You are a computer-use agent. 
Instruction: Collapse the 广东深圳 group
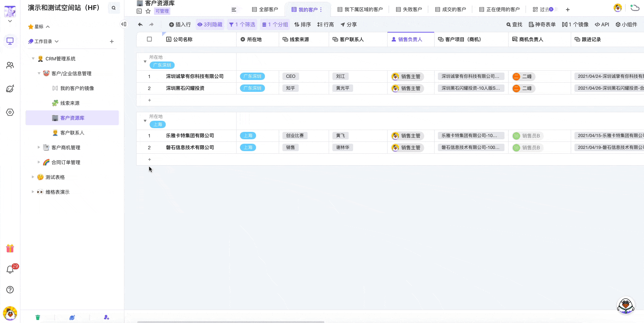(145, 61)
